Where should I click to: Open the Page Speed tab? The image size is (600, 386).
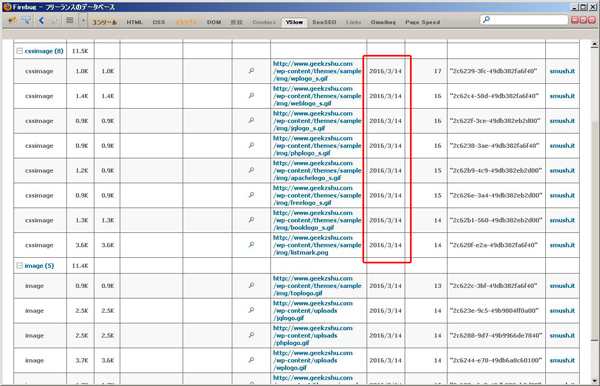[422, 22]
